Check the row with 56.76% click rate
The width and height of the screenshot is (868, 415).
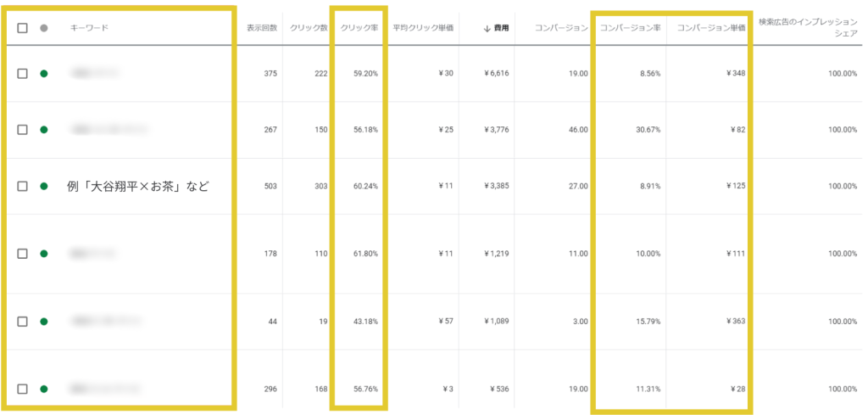pyautogui.click(x=23, y=389)
